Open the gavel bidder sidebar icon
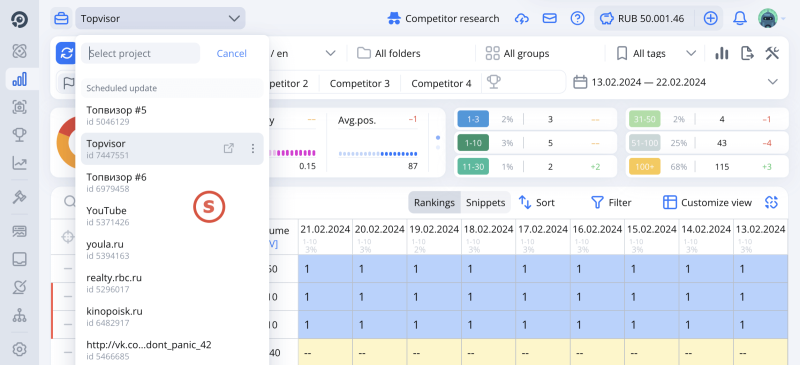The width and height of the screenshot is (800, 365). click(x=19, y=196)
